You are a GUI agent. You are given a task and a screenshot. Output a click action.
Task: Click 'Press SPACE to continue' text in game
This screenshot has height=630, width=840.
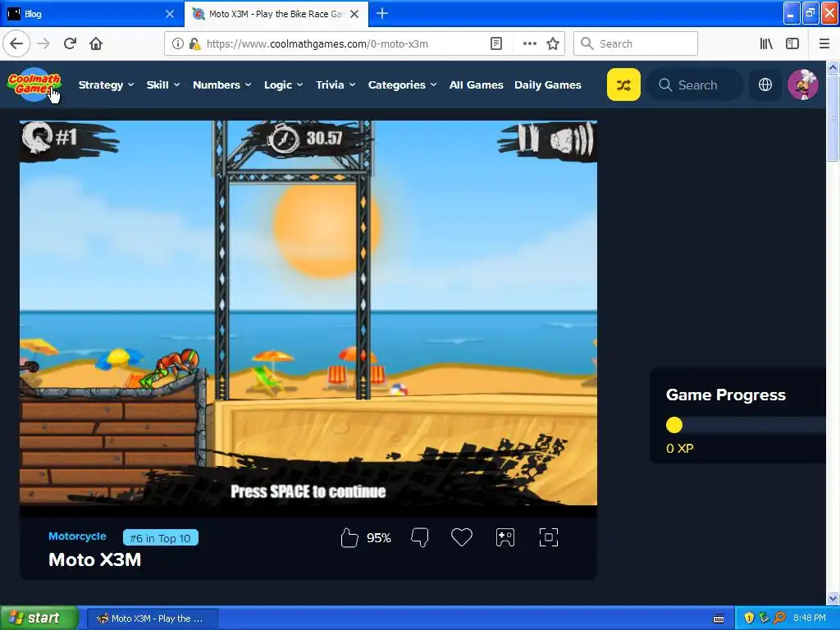308,491
